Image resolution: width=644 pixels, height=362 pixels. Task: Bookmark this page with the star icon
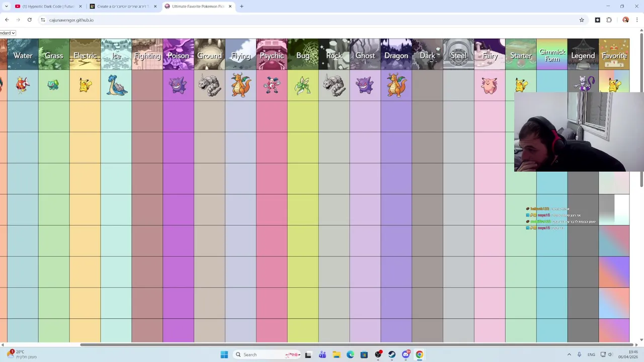click(582, 20)
